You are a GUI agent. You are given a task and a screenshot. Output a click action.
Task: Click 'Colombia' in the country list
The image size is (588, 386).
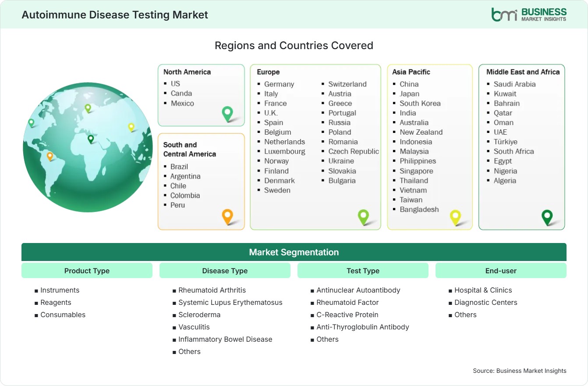pos(185,195)
